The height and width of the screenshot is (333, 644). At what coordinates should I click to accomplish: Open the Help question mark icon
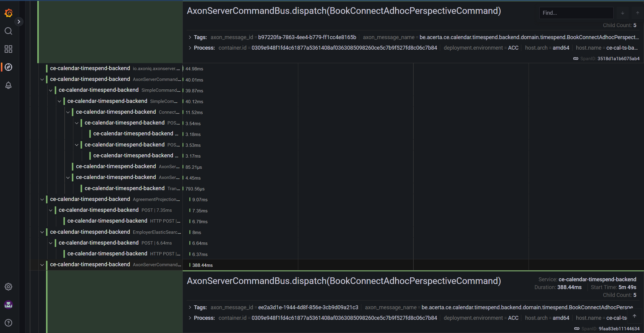(x=8, y=323)
